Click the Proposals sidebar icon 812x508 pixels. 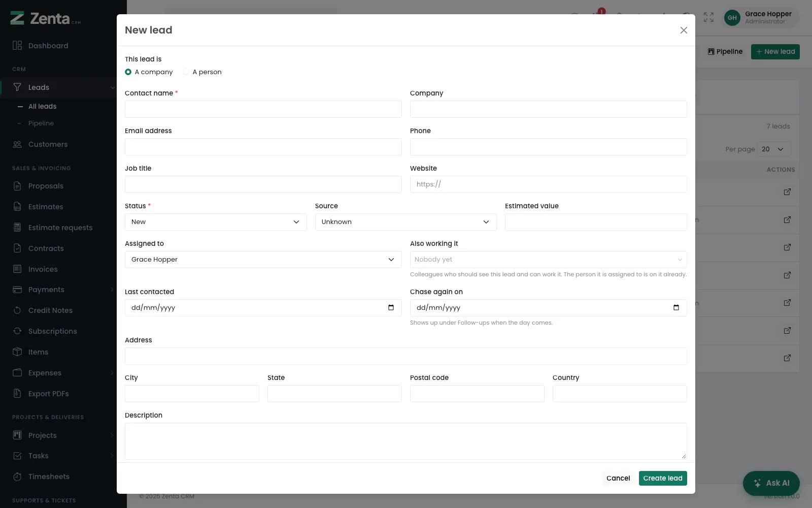coord(17,186)
